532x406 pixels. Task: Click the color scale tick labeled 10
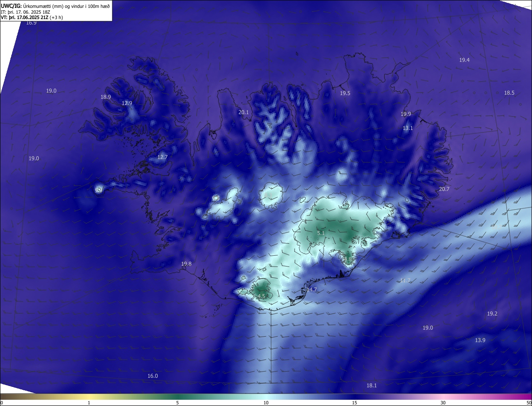(x=266, y=403)
